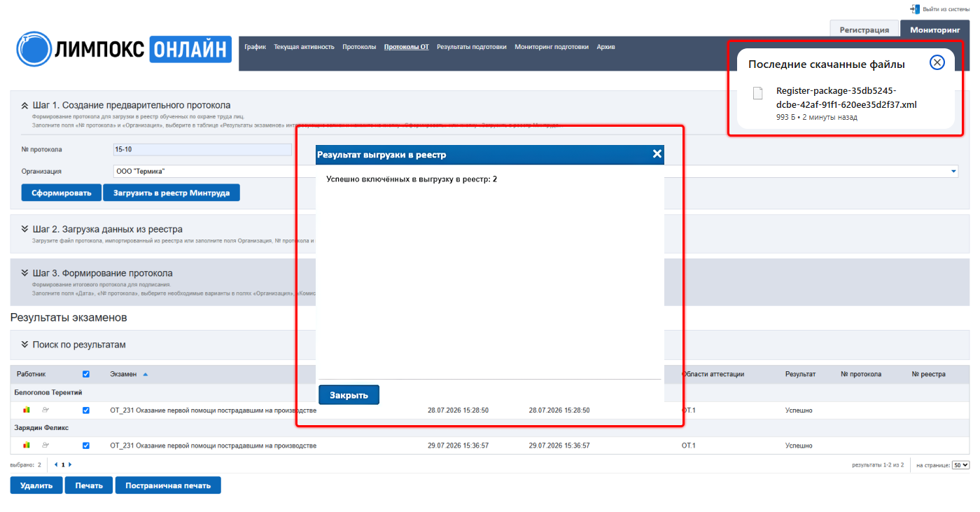Open Архив menu item
The height and width of the screenshot is (512, 980).
click(606, 47)
